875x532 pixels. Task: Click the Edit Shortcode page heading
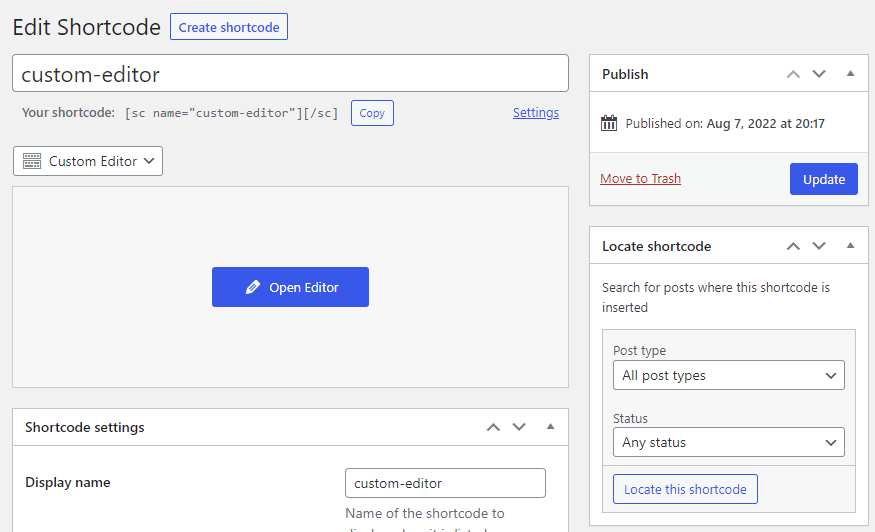(x=86, y=27)
